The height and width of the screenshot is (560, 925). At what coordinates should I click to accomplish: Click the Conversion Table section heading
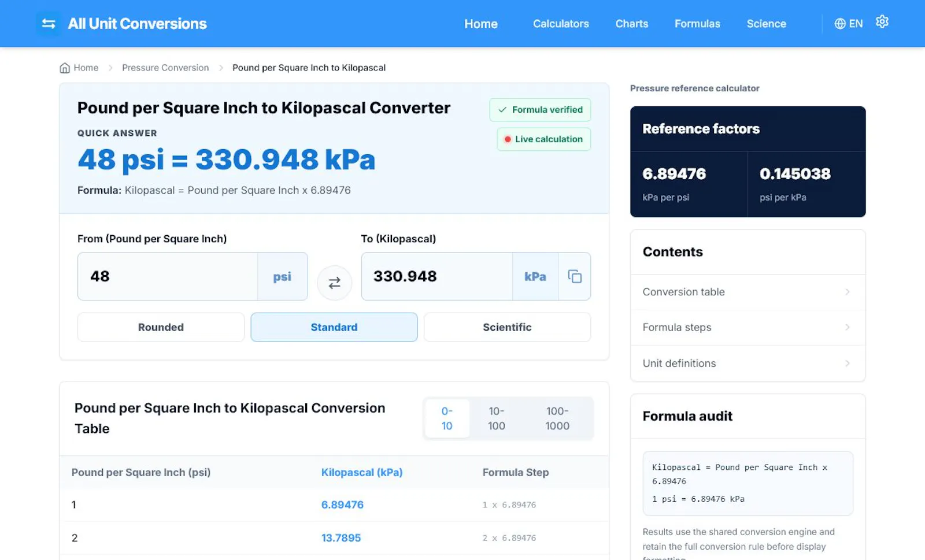[230, 418]
